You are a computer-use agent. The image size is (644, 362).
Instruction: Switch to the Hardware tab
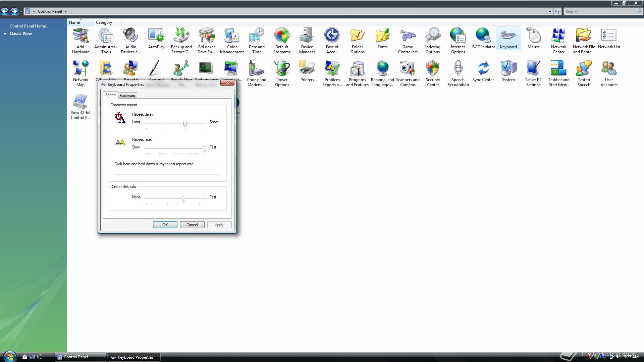pyautogui.click(x=127, y=96)
